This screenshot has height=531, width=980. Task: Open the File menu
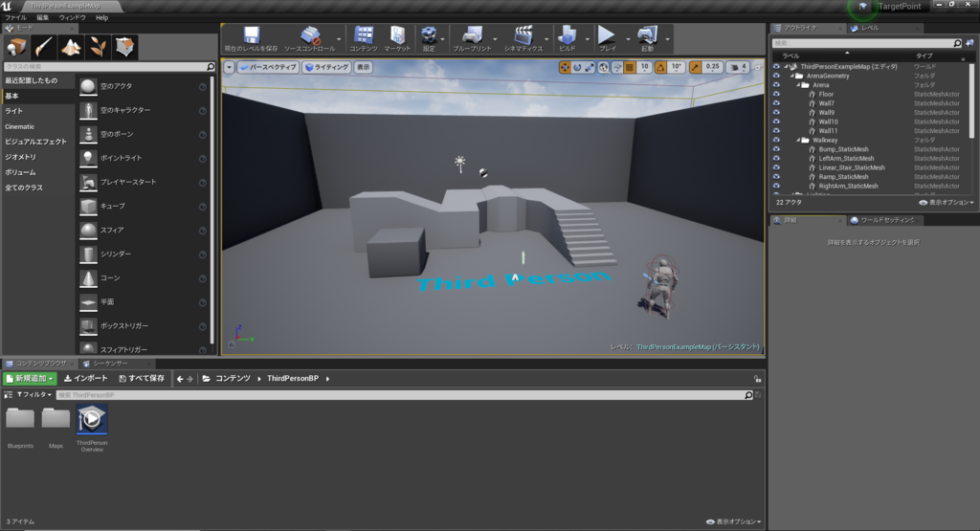pos(15,17)
